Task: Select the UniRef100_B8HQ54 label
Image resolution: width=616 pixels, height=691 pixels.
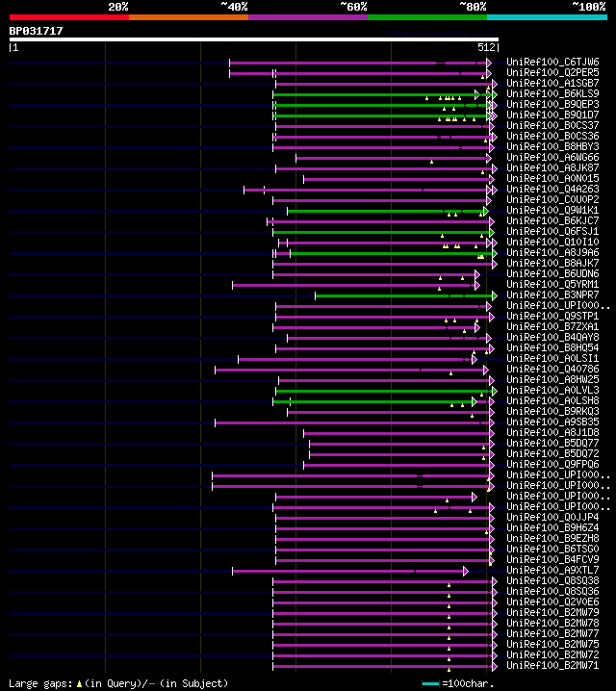Action: pyautogui.click(x=552, y=347)
